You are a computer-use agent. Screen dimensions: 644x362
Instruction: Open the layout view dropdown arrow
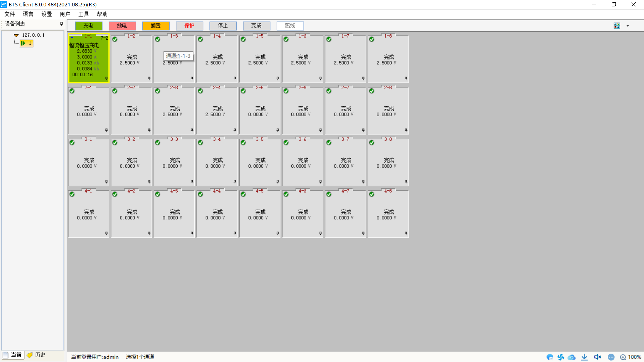coord(628,26)
